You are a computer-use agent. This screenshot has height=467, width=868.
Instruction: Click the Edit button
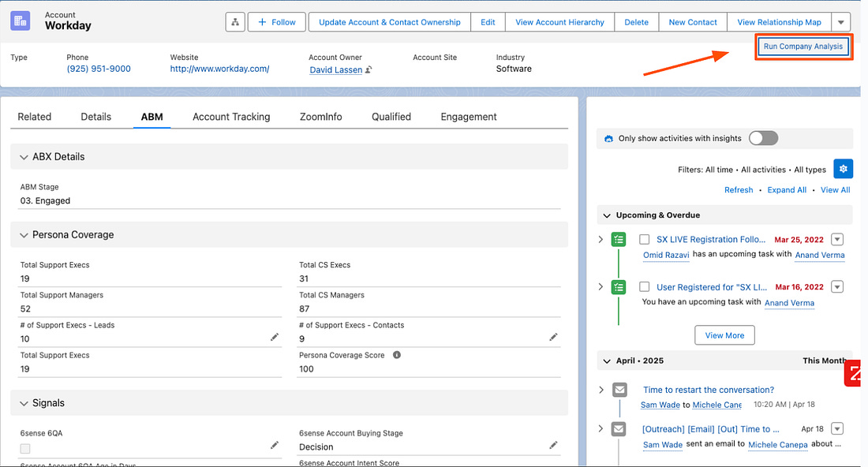(488, 22)
